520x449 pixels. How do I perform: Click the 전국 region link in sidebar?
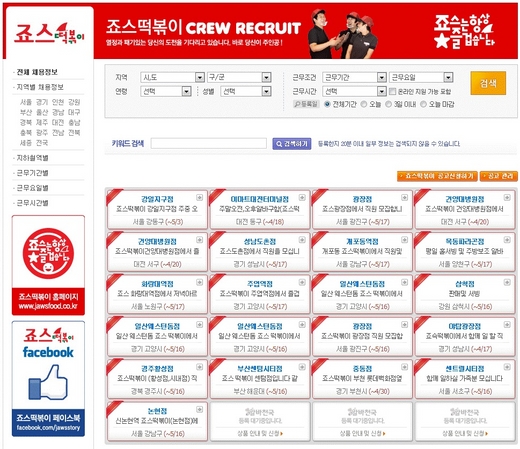42,143
